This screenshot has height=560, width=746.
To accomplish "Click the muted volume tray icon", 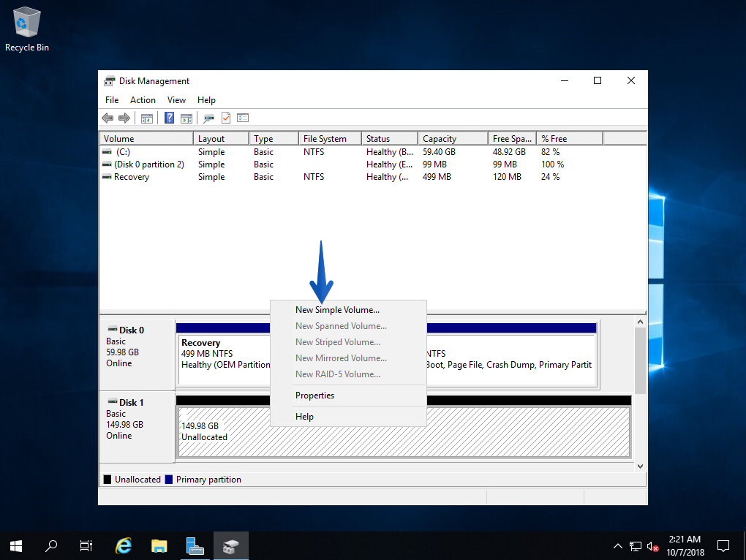I will pyautogui.click(x=652, y=546).
